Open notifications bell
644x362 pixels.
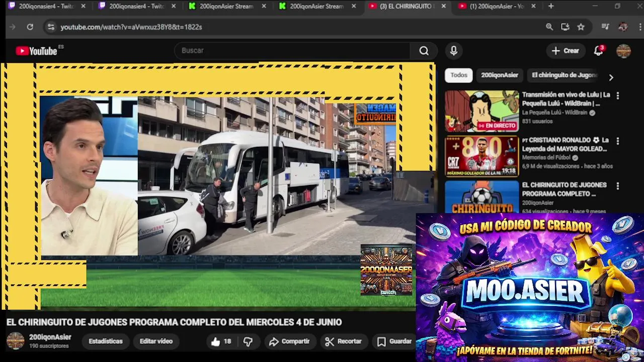coord(598,51)
